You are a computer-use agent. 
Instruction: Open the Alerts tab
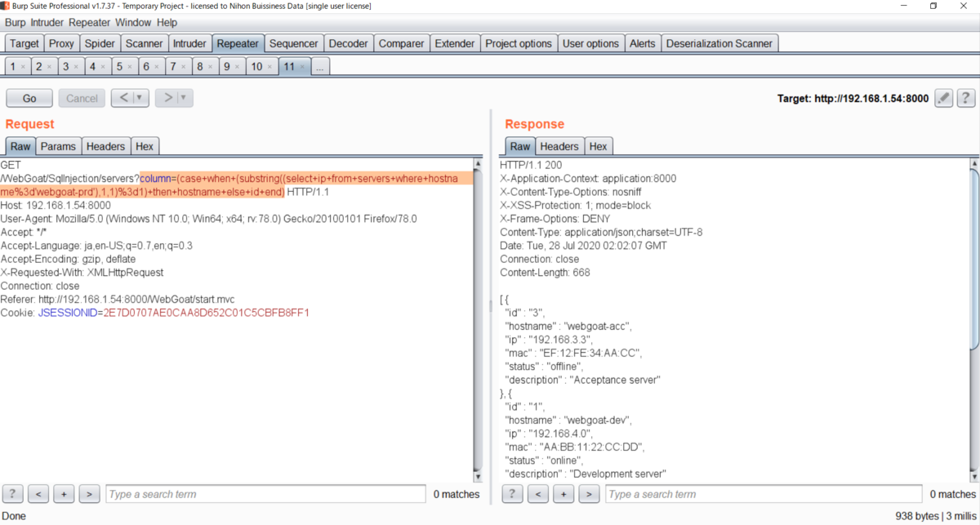click(x=643, y=43)
